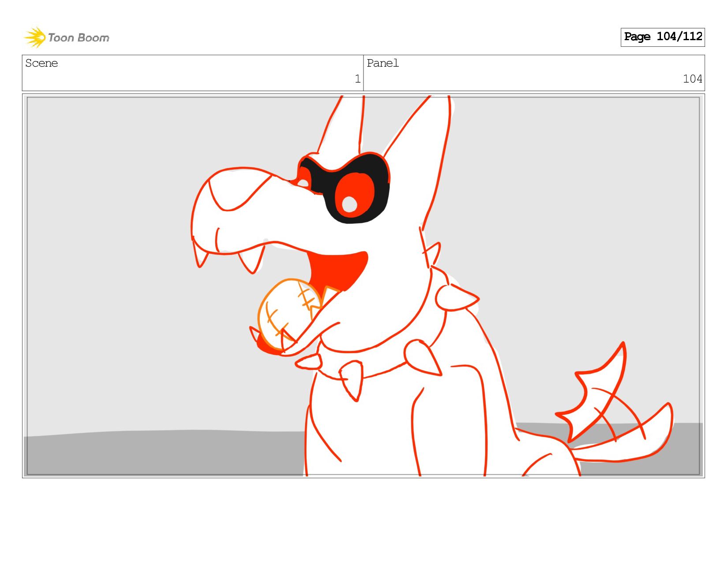Image resolution: width=728 pixels, height=563 pixels.
Task: Click the 'Panel' header label
Action: [383, 63]
